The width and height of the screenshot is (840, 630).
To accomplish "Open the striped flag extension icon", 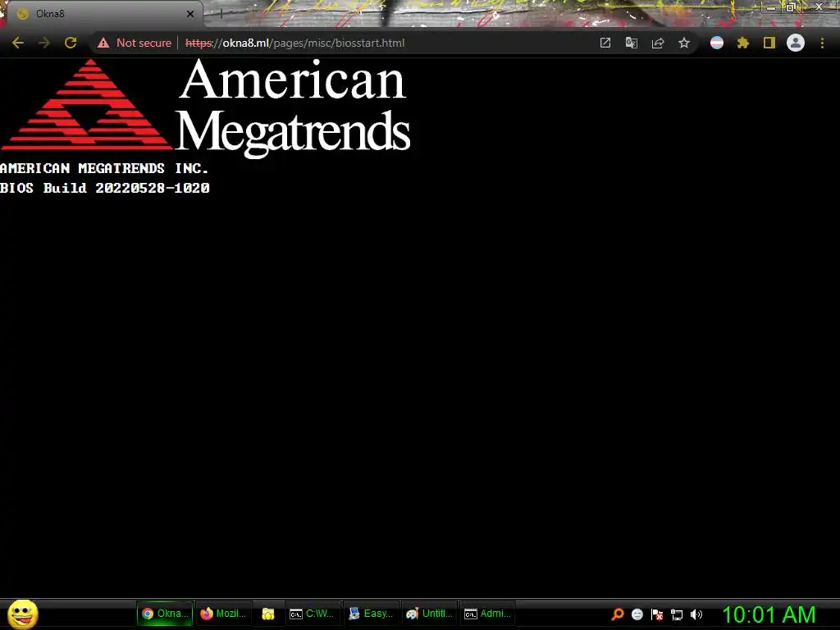I will coord(717,43).
